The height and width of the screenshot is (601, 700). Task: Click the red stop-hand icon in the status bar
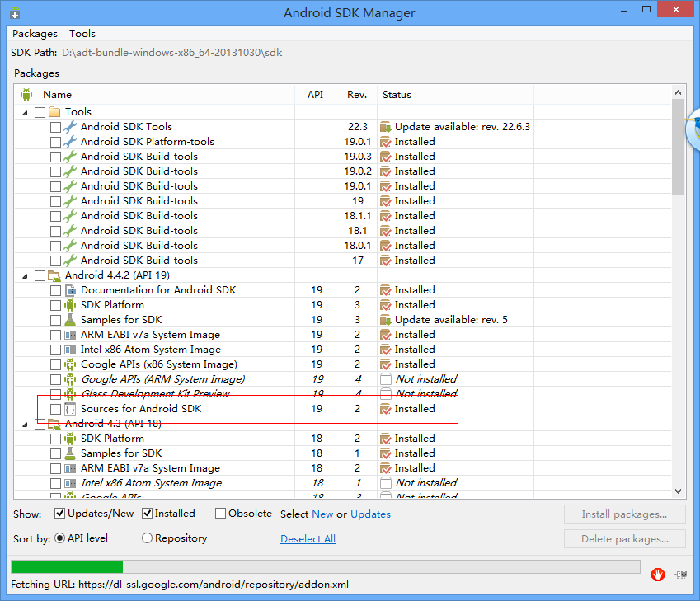(x=658, y=575)
